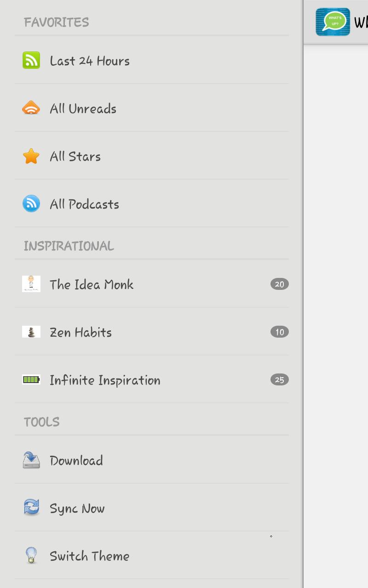Screen dimensions: 368x588
Task: Tap the Switch Theme label
Action: click(x=90, y=556)
